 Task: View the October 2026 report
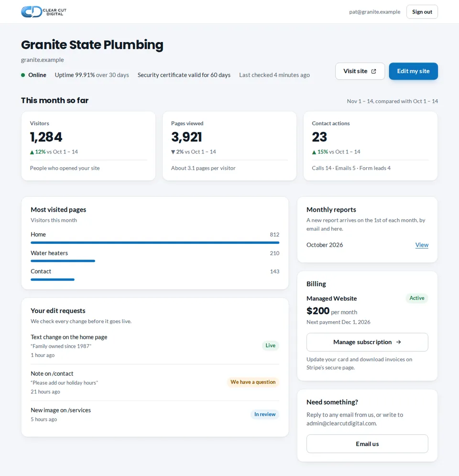422,245
